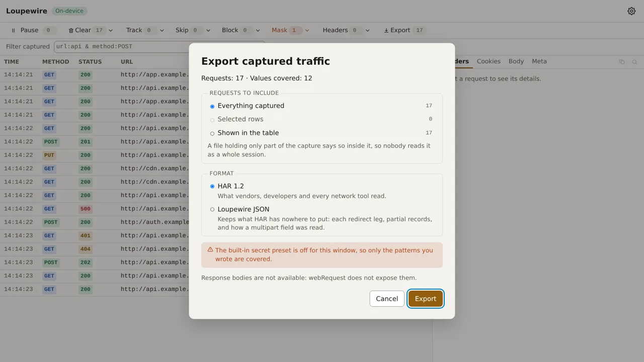Confirm with the brown Export button
The height and width of the screenshot is (362, 644).
426,299
